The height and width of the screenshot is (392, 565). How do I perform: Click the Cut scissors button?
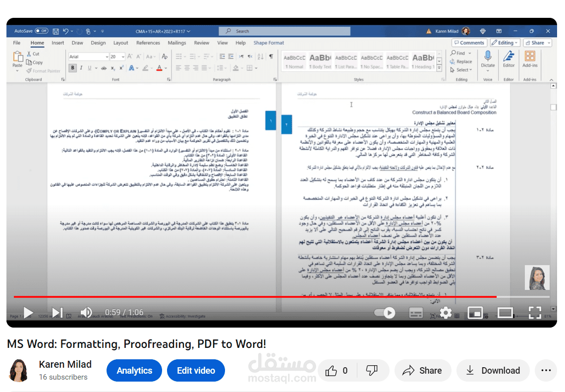[33, 54]
